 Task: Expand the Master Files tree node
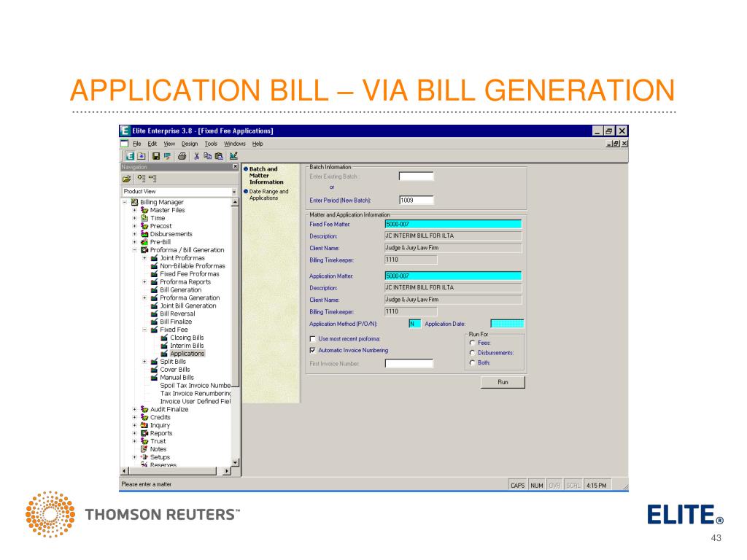[135, 210]
